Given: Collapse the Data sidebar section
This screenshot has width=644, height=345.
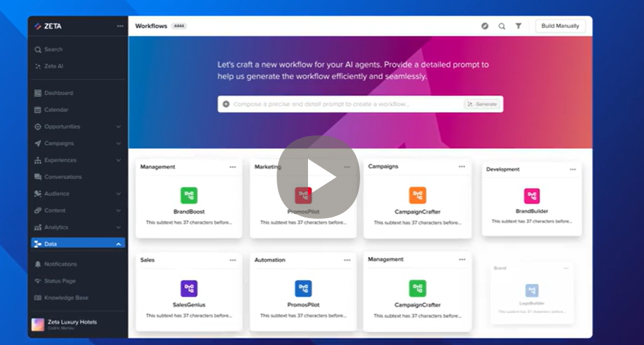Looking at the screenshot, I should click(118, 244).
